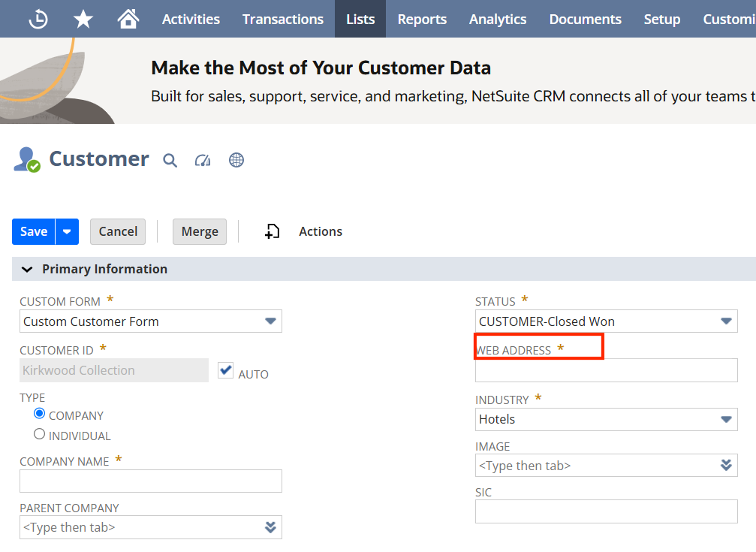Image resolution: width=756 pixels, height=552 pixels.
Task: Open the Transactions menu
Action: click(282, 20)
